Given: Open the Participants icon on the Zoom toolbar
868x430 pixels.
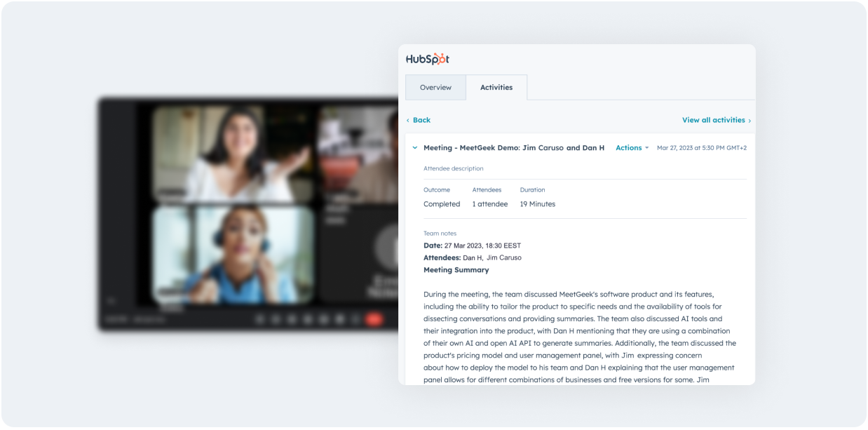Looking at the screenshot, I should (x=290, y=318).
